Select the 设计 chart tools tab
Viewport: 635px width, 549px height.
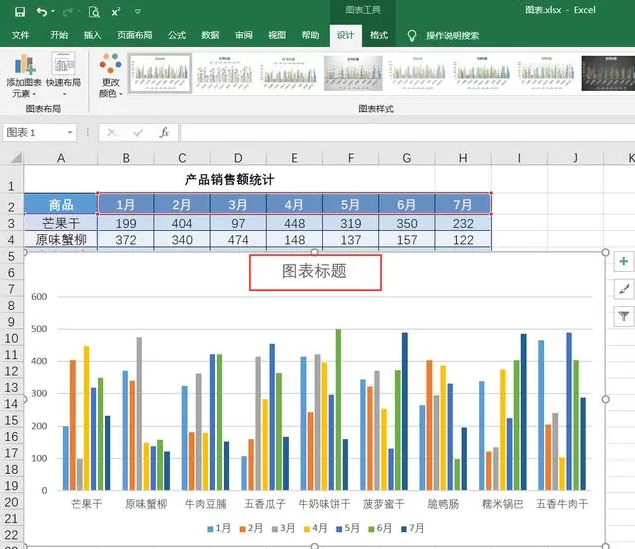[x=345, y=35]
